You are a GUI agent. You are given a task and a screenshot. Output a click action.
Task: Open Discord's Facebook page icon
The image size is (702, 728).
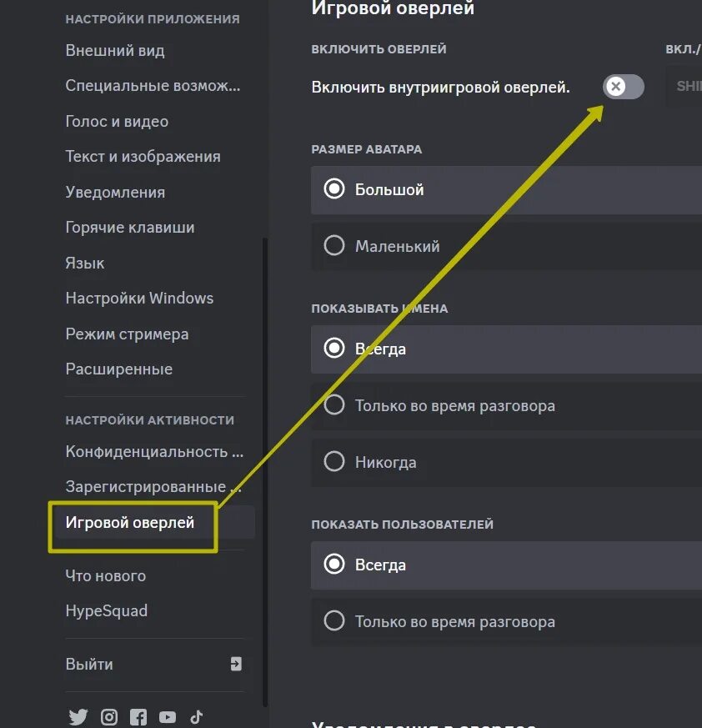pyautogui.click(x=138, y=716)
